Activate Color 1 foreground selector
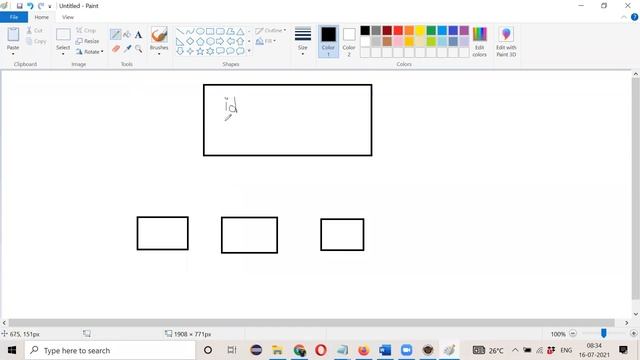Screen dimensions: 640x360 328,41
